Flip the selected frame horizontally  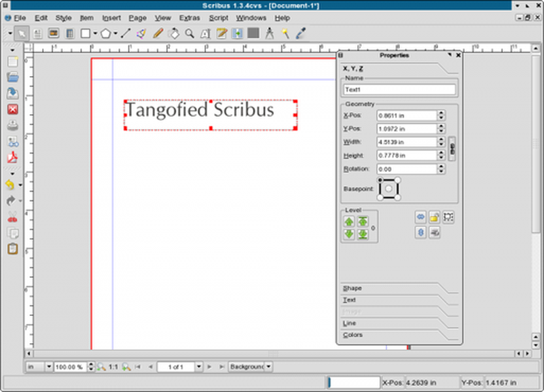point(421,217)
